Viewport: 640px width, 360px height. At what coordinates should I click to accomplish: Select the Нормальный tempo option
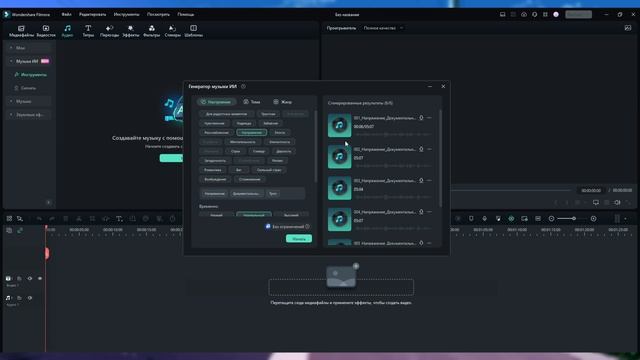click(x=253, y=215)
